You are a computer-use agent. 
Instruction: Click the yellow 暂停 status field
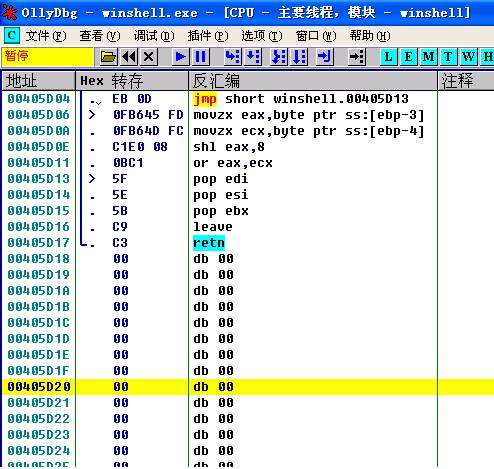tap(47, 57)
